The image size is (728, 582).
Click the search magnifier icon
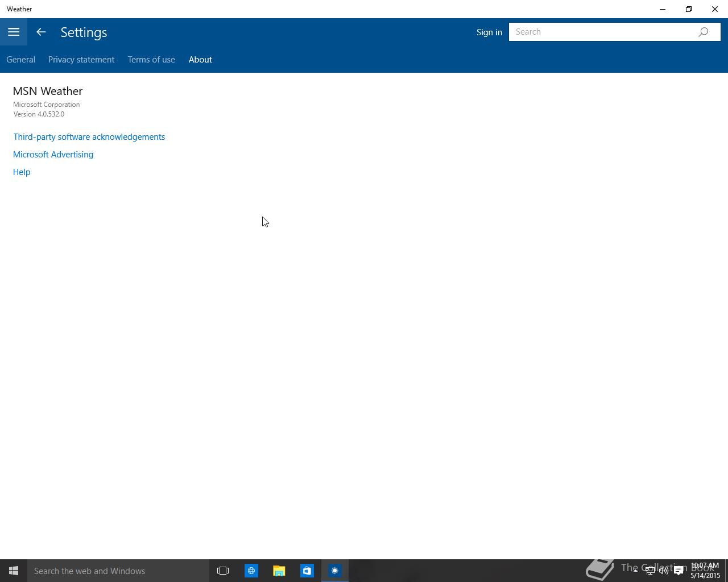click(704, 32)
